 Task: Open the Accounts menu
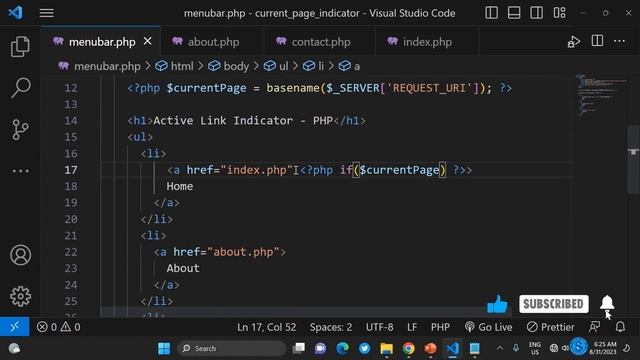point(20,255)
